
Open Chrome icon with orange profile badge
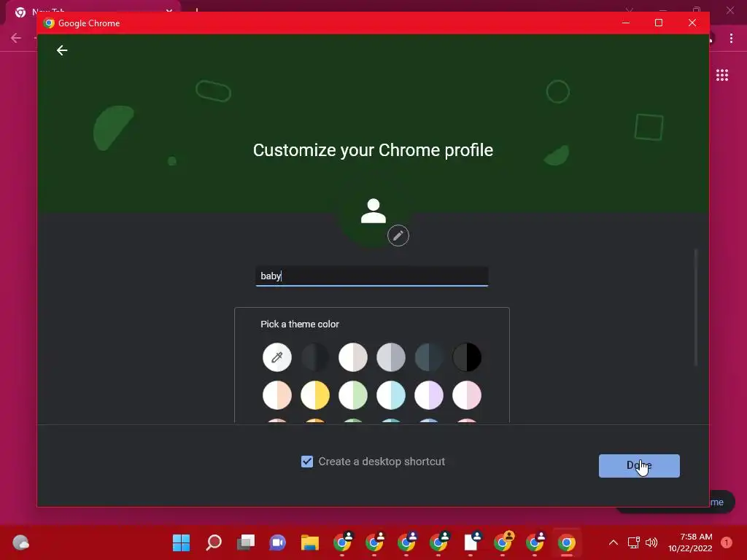click(503, 542)
